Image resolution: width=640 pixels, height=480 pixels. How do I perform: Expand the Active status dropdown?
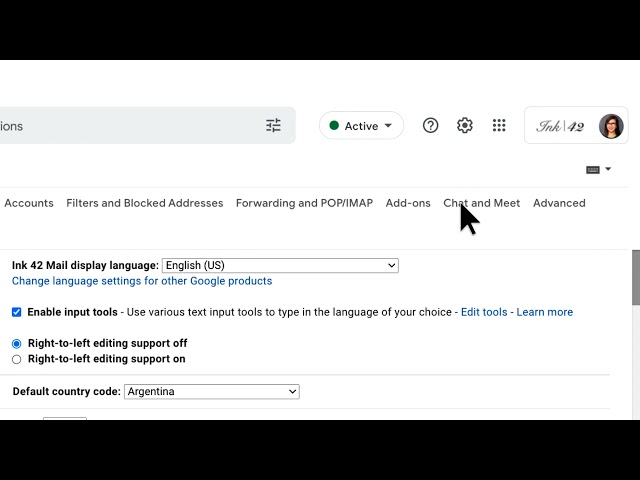361,126
